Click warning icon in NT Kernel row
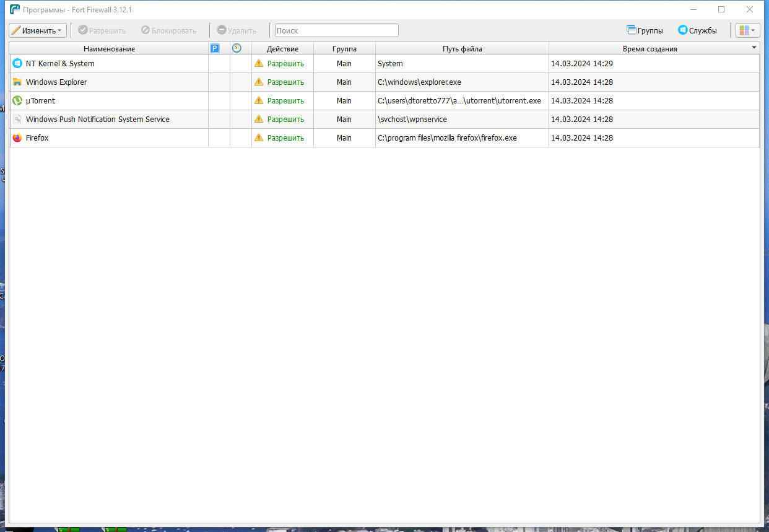The image size is (769, 532). (259, 63)
